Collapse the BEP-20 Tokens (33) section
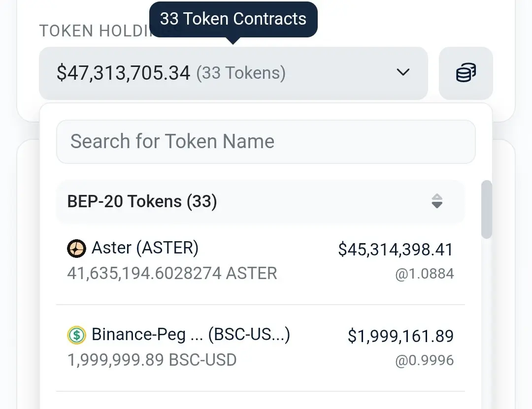The height and width of the screenshot is (409, 532). [142, 202]
